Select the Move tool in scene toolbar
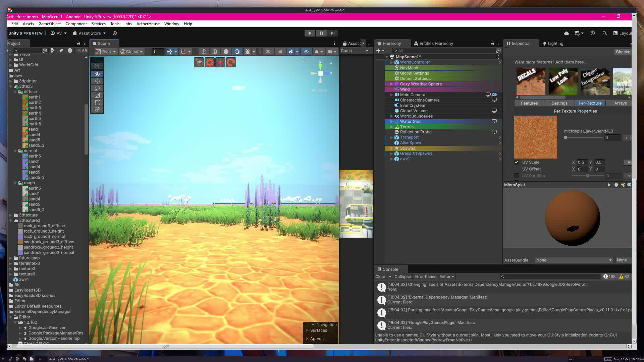The width and height of the screenshot is (644, 362). [x=97, y=81]
